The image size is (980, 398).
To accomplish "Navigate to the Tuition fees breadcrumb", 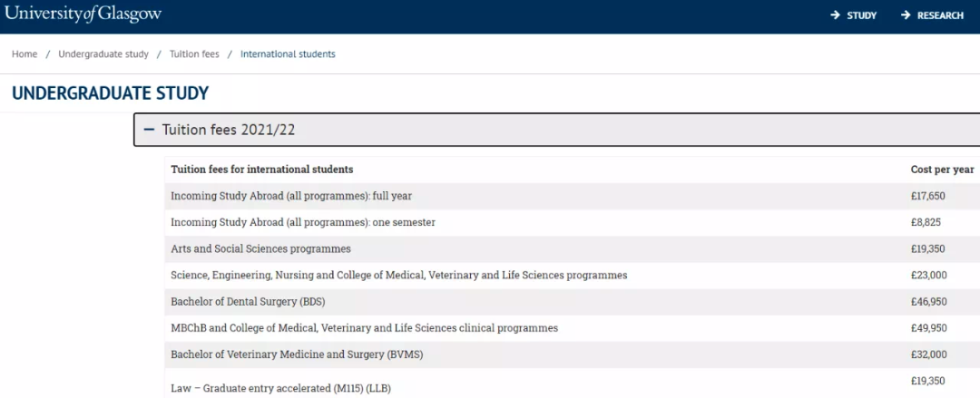I will pos(194,54).
